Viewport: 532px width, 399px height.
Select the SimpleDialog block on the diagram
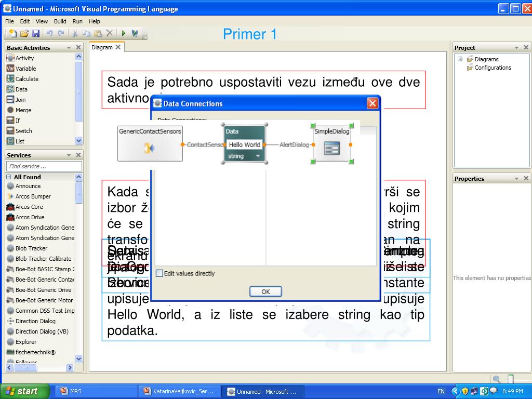[331, 143]
